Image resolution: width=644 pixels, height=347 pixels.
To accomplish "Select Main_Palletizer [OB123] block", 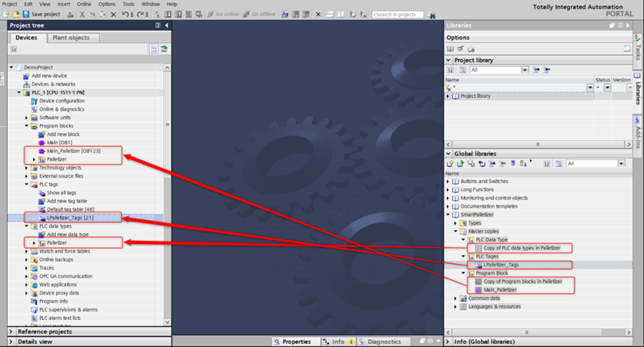I will [x=73, y=151].
